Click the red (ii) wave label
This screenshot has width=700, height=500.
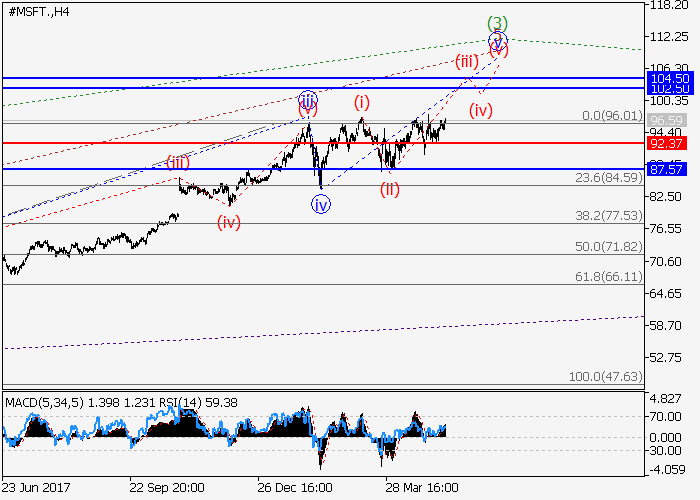coord(390,189)
